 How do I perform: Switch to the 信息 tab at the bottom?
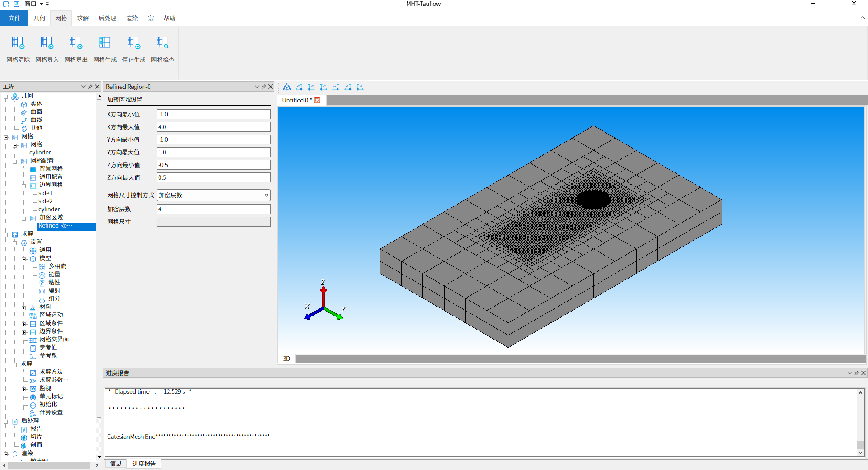(x=116, y=464)
